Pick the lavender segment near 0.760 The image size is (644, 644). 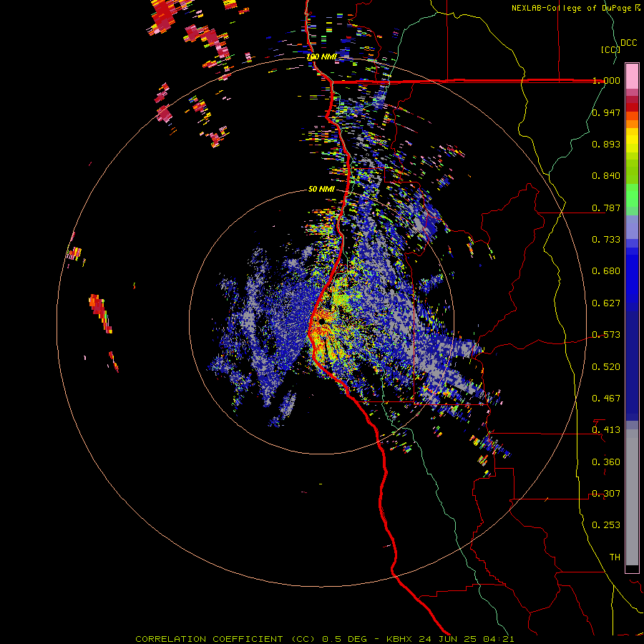tap(632, 227)
